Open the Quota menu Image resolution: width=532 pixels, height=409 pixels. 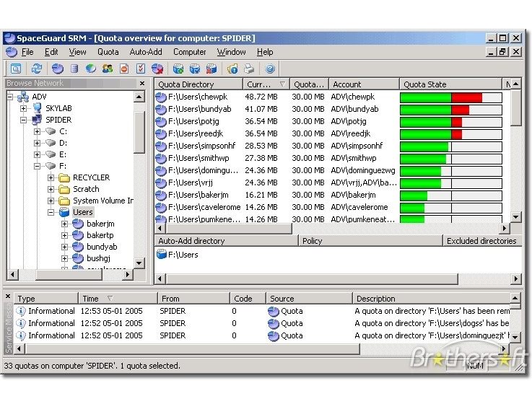pos(108,52)
